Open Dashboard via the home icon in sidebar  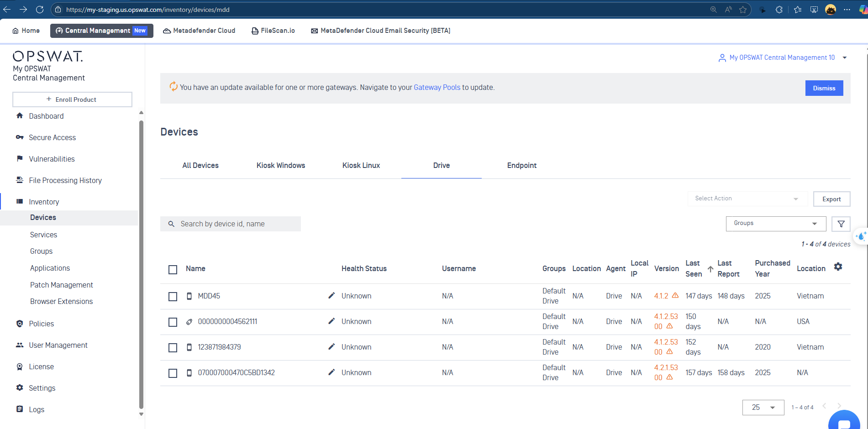tap(20, 116)
